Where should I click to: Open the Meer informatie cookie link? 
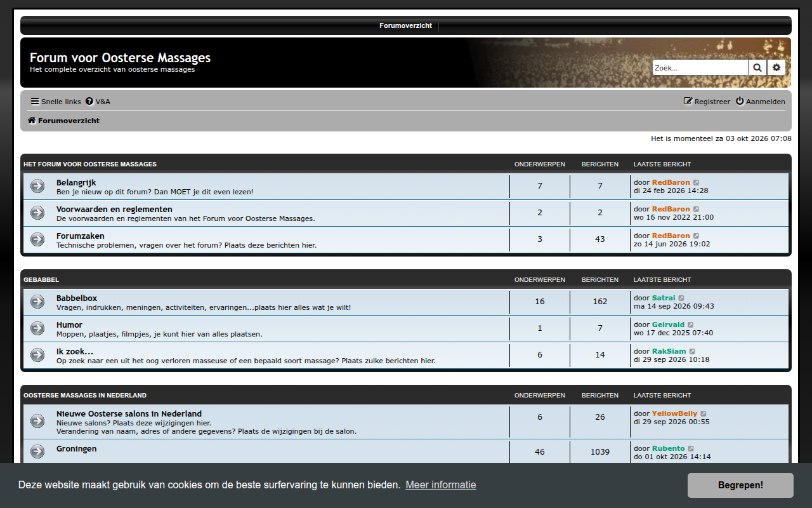[441, 485]
